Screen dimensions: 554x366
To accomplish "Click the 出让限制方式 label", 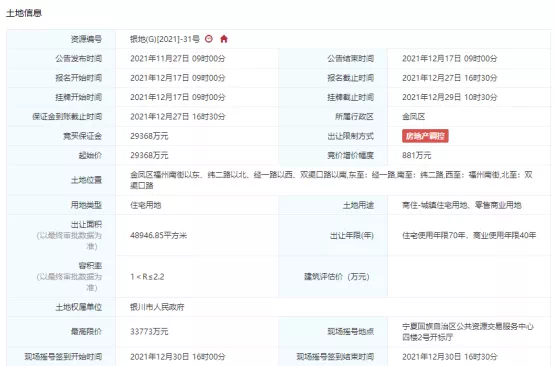I will 350,136.
